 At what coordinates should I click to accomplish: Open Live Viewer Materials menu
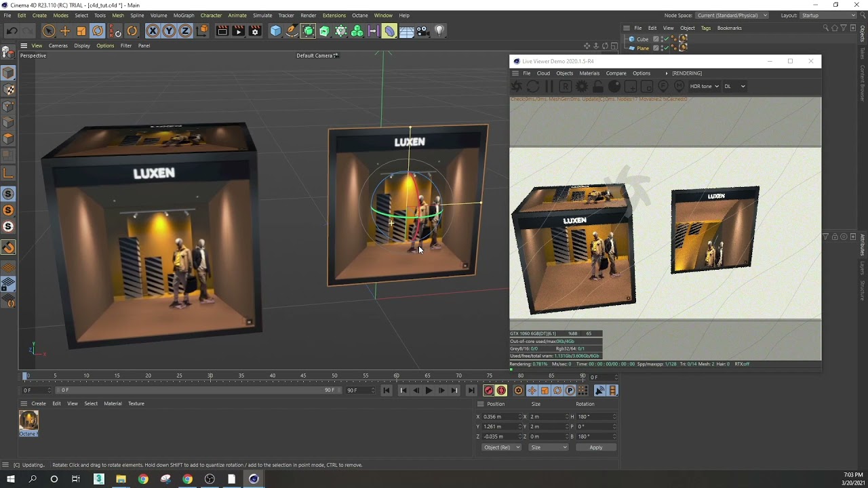pyautogui.click(x=589, y=73)
